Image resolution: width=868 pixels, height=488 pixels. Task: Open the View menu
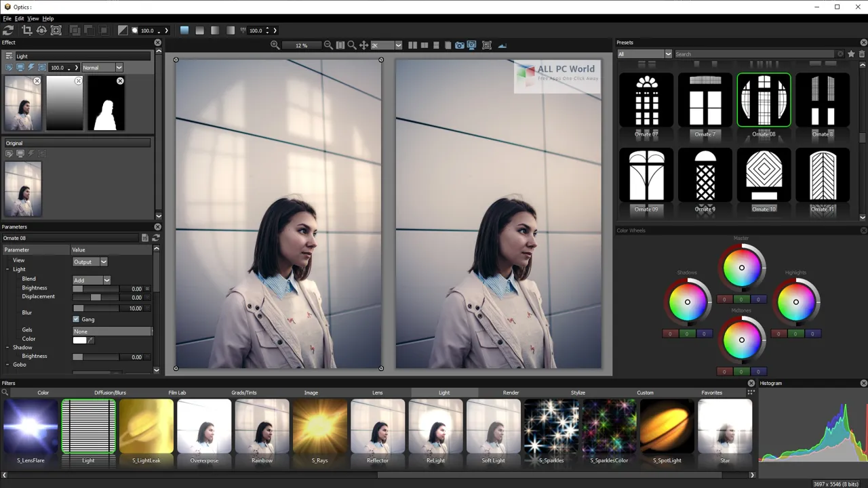[x=33, y=18]
